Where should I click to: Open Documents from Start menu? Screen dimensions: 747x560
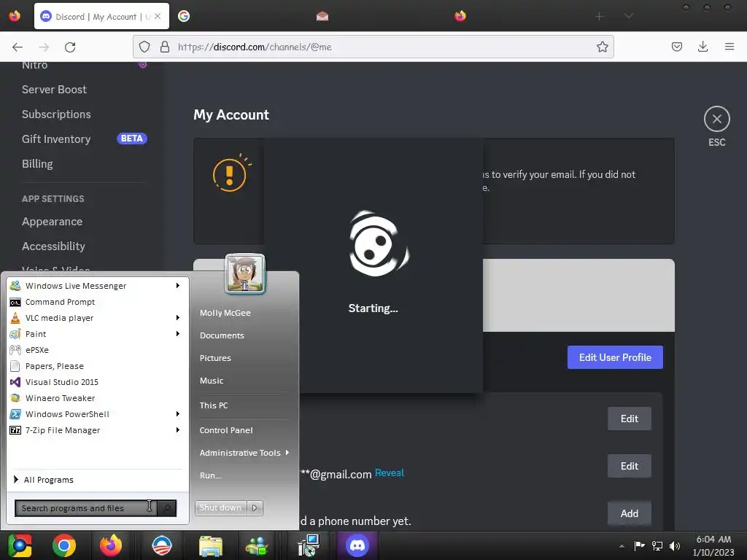(x=222, y=335)
